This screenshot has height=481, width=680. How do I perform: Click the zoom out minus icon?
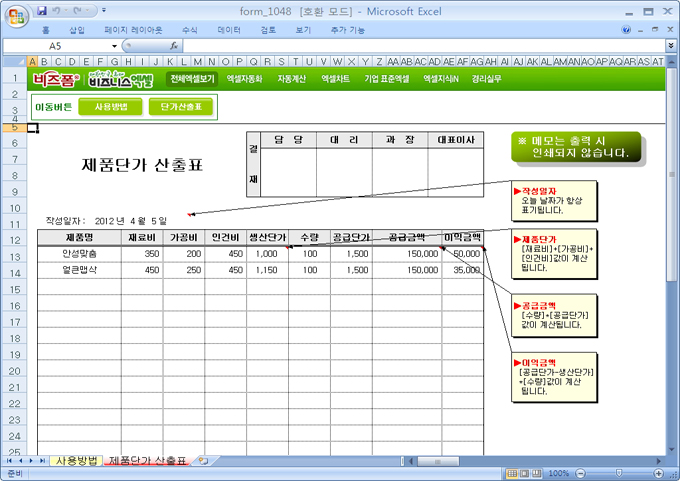pos(579,473)
